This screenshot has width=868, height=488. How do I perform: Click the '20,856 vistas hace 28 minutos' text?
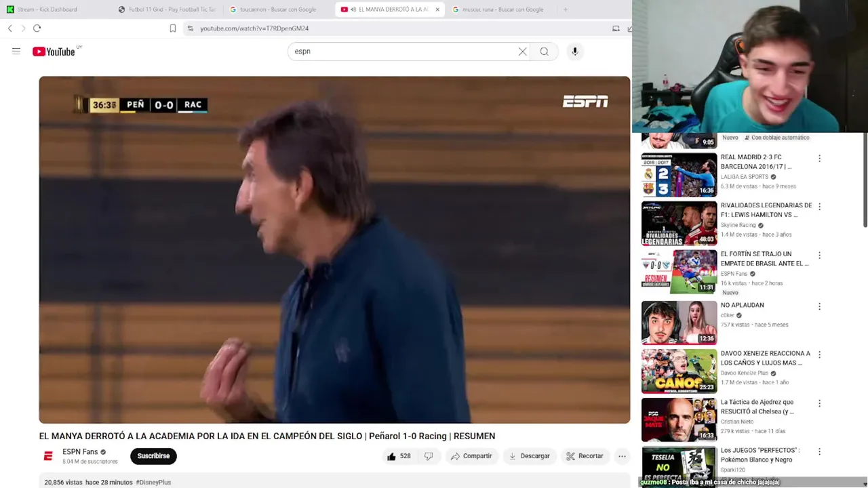tap(88, 483)
